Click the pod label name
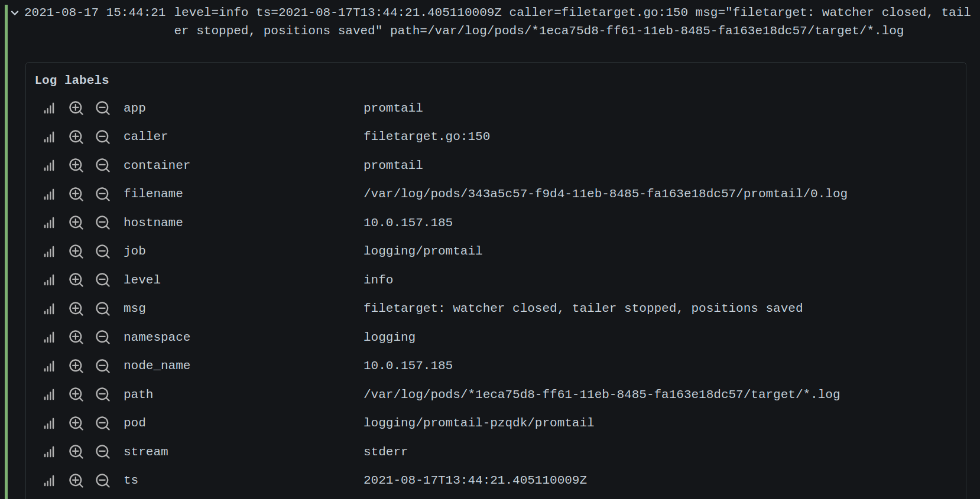Viewport: 980px width, 499px height. [x=135, y=423]
